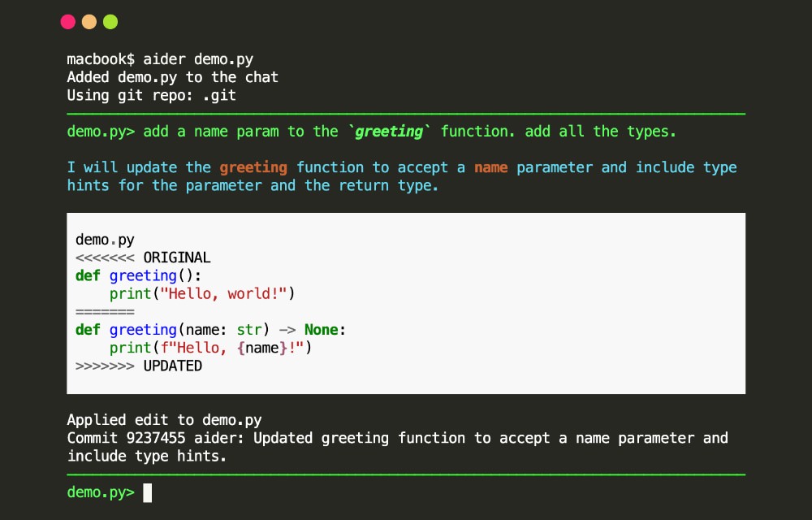
Task: Click 'Applied edit to demo.py' line
Action: point(164,420)
